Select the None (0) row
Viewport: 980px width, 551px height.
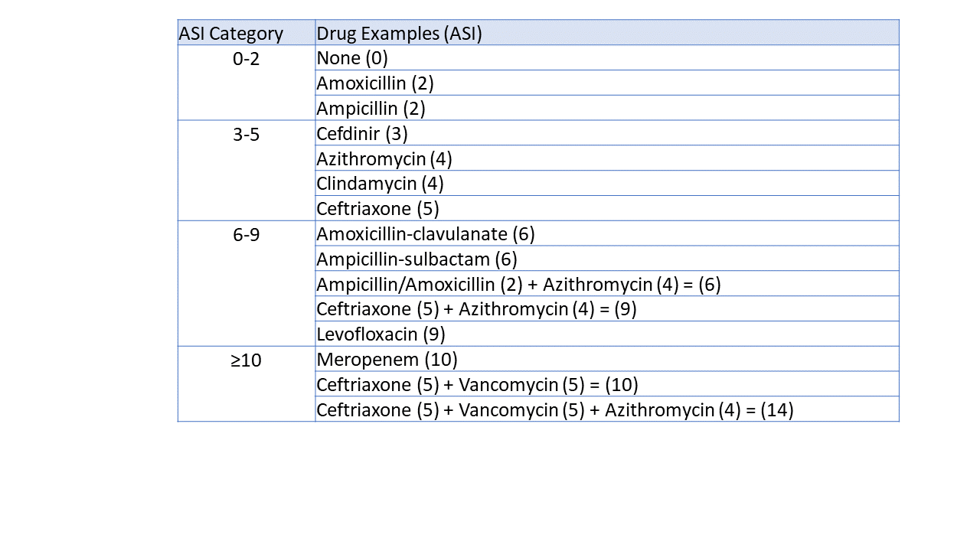(607, 58)
